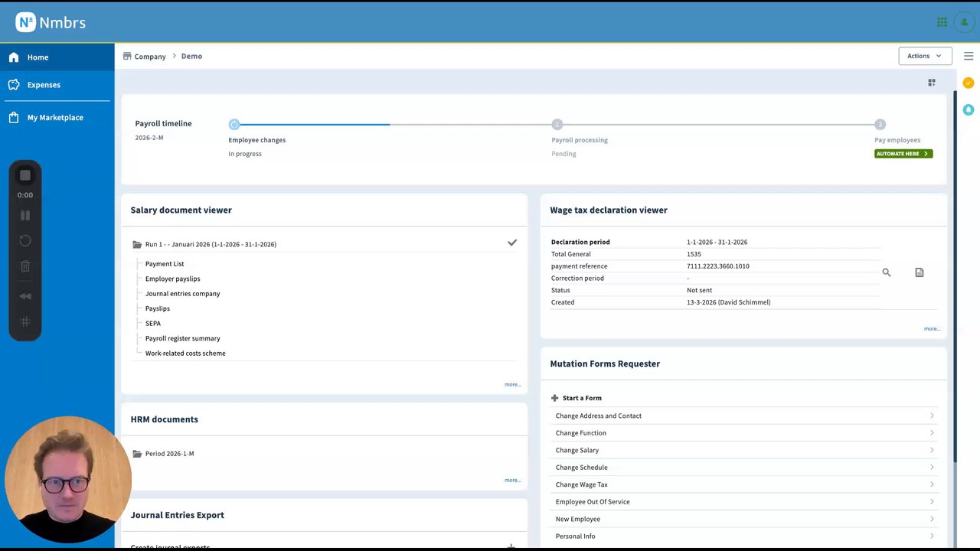Pause the screen recording
980x551 pixels.
pos(25,216)
